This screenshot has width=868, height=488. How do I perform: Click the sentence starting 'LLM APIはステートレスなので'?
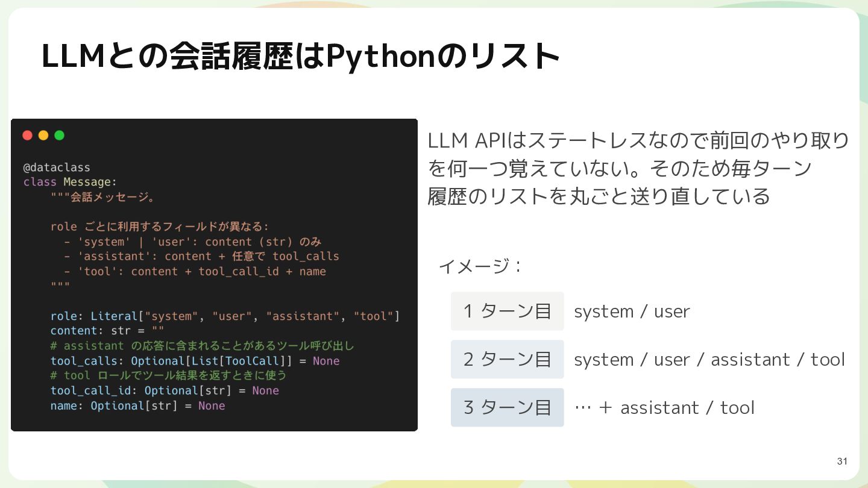click(638, 140)
